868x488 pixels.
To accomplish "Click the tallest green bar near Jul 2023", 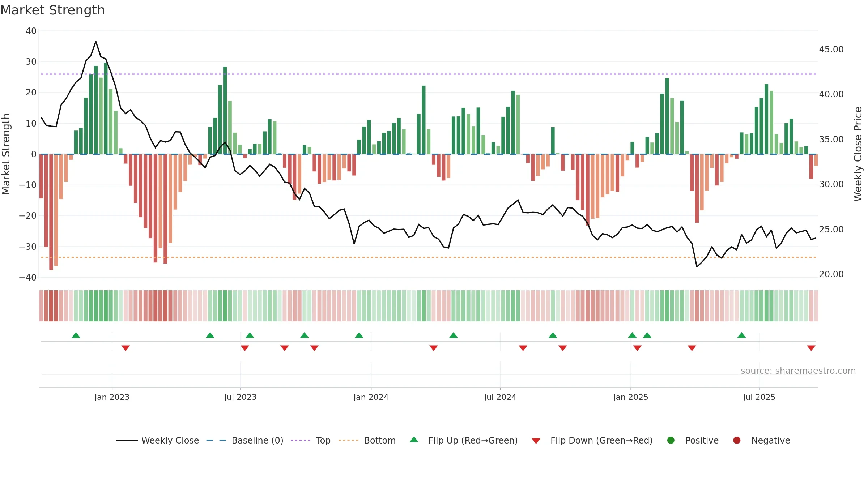I will click(225, 110).
